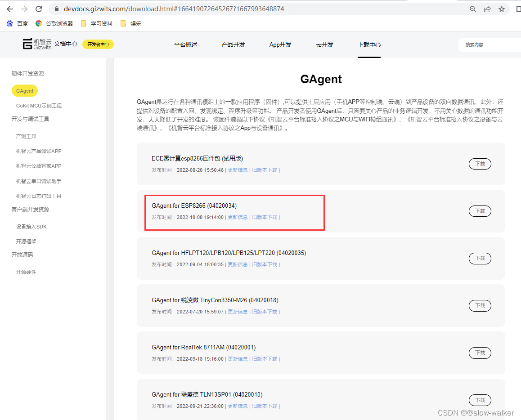Open 旧版本下载 for GAgent ESP8266
Image resolution: width=521 pixels, height=420 pixels.
click(x=265, y=217)
